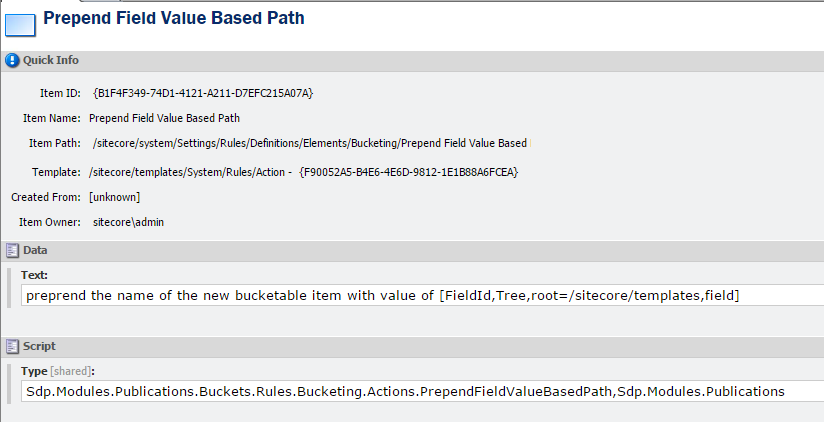
Task: Click the Script section icon
Action: [x=12, y=346]
